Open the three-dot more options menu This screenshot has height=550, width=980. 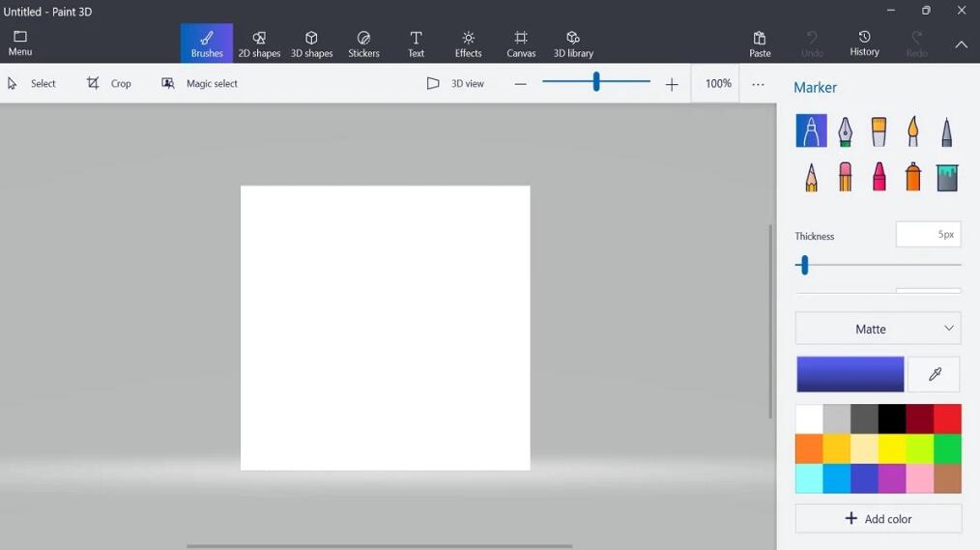758,84
